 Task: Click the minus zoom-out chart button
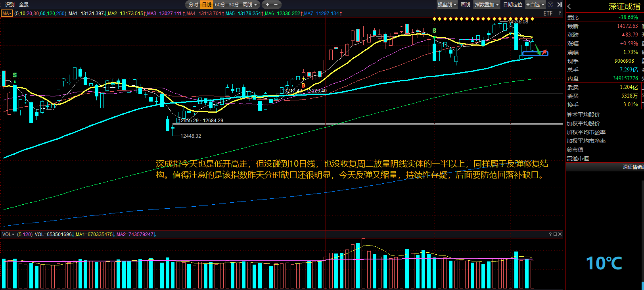pos(276,5)
